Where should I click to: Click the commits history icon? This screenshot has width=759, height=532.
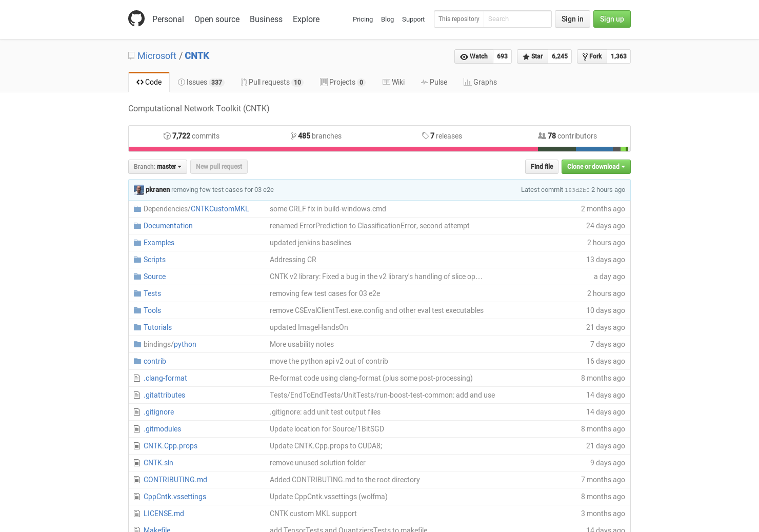167,135
